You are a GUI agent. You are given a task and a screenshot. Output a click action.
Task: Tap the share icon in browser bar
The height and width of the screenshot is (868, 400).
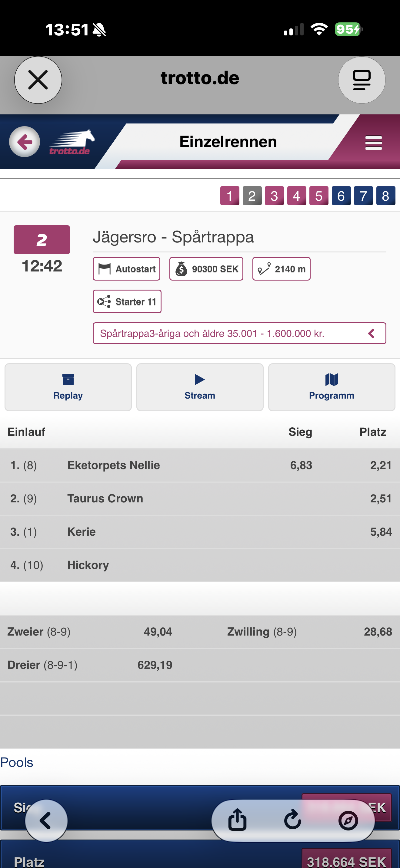pos(238,820)
